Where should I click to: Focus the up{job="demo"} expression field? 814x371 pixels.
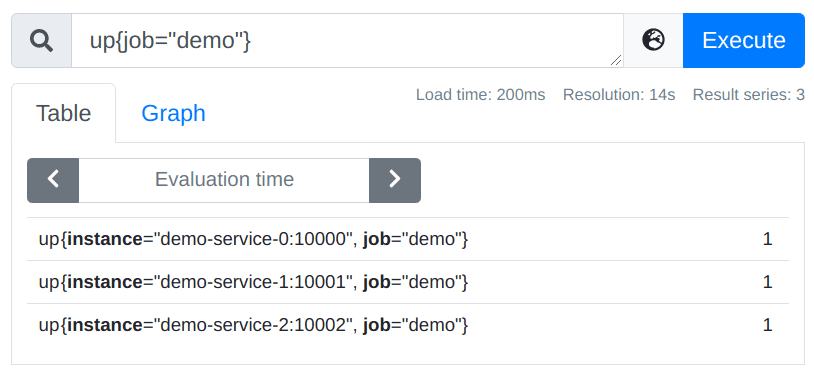[347, 40]
